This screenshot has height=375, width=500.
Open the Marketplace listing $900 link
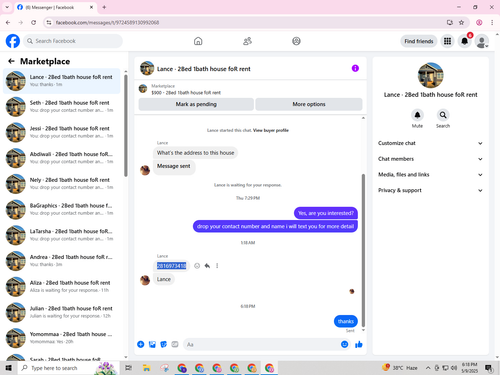186,93
